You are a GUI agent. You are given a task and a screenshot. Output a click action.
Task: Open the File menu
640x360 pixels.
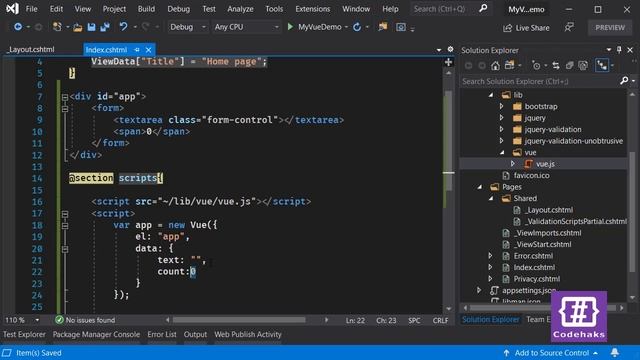pos(31,9)
